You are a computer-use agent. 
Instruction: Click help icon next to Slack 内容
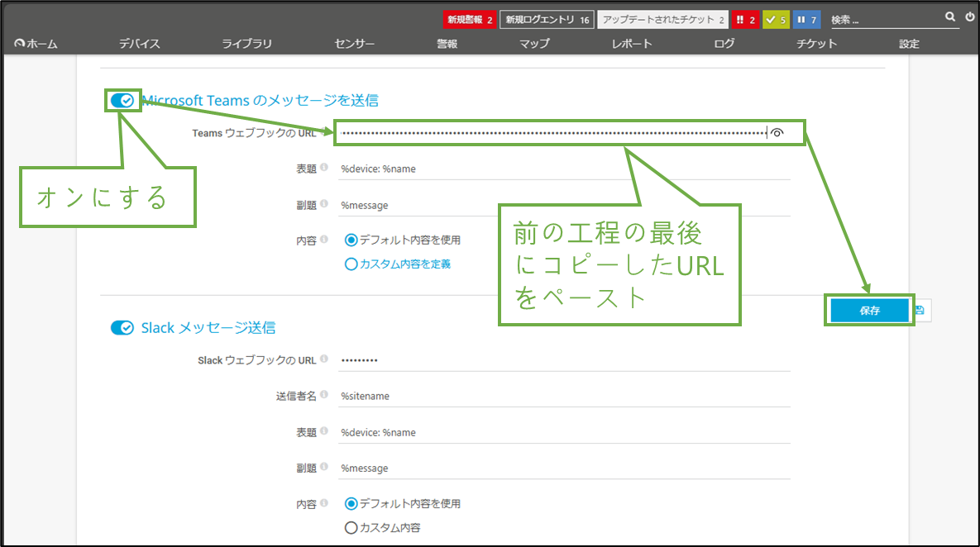pos(323,502)
